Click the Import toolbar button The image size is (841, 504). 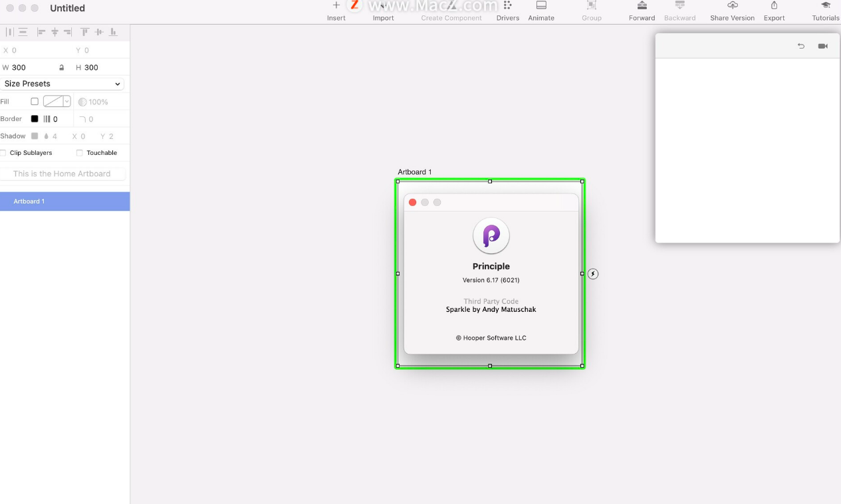[383, 11]
